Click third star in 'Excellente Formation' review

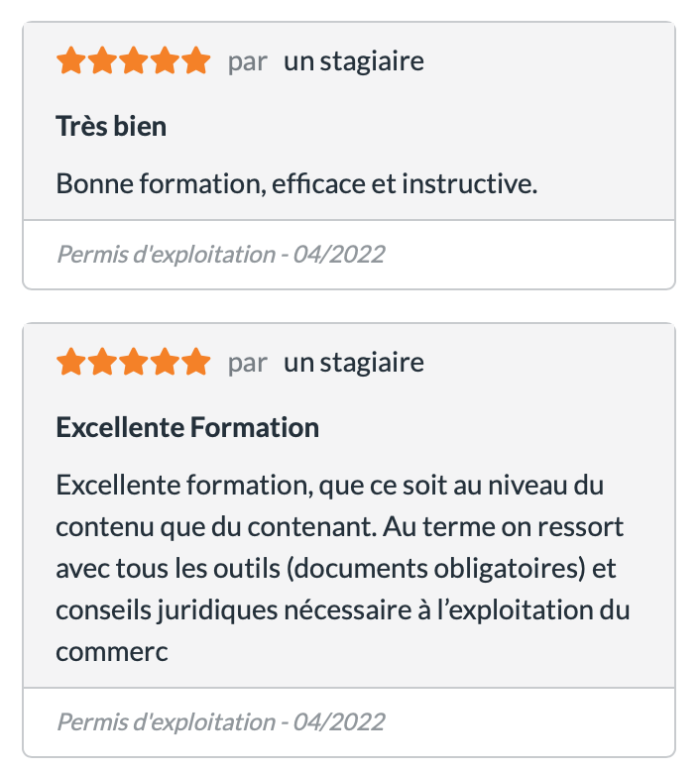coord(134,363)
